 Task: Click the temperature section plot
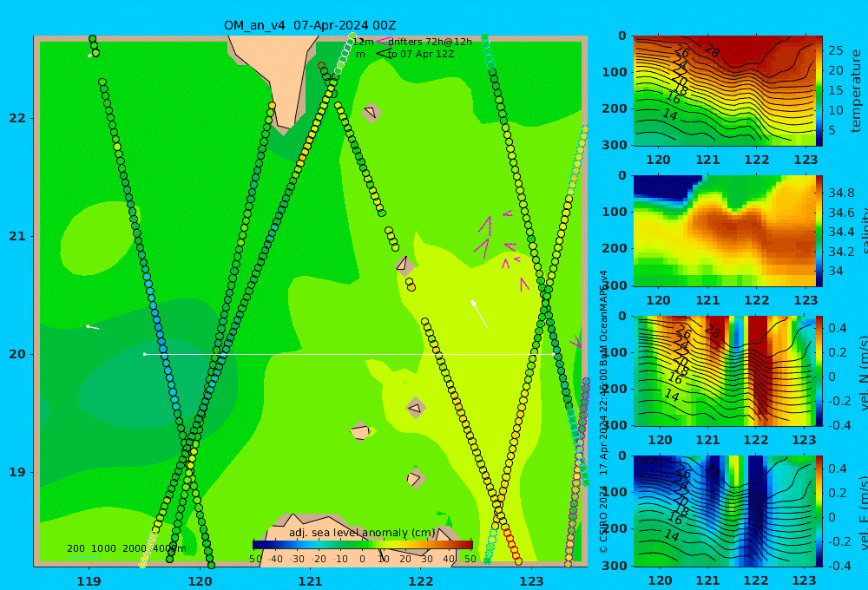(x=725, y=91)
